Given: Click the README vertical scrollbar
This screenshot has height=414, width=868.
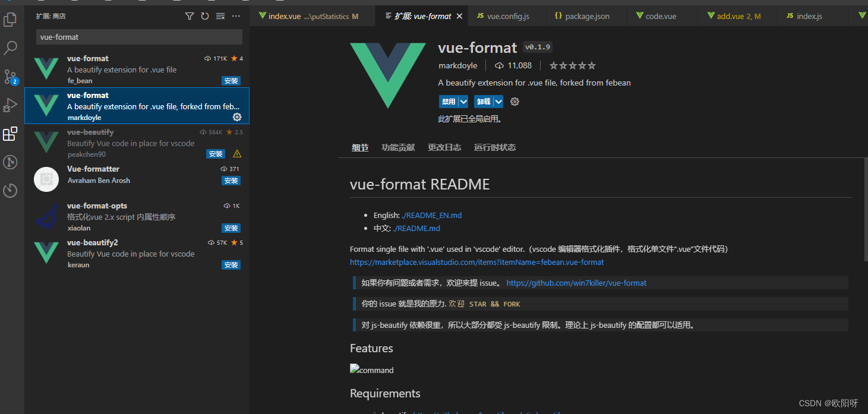Looking at the screenshot, I should tap(866, 209).
